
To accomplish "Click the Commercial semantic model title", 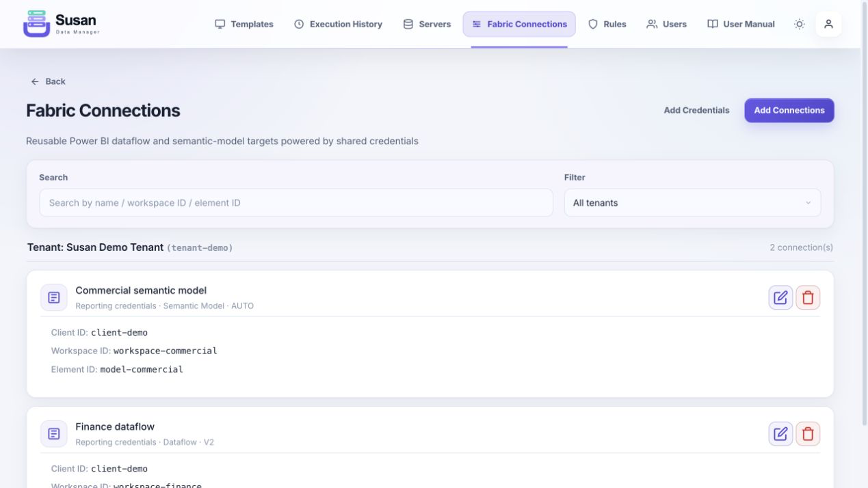I will (x=141, y=290).
